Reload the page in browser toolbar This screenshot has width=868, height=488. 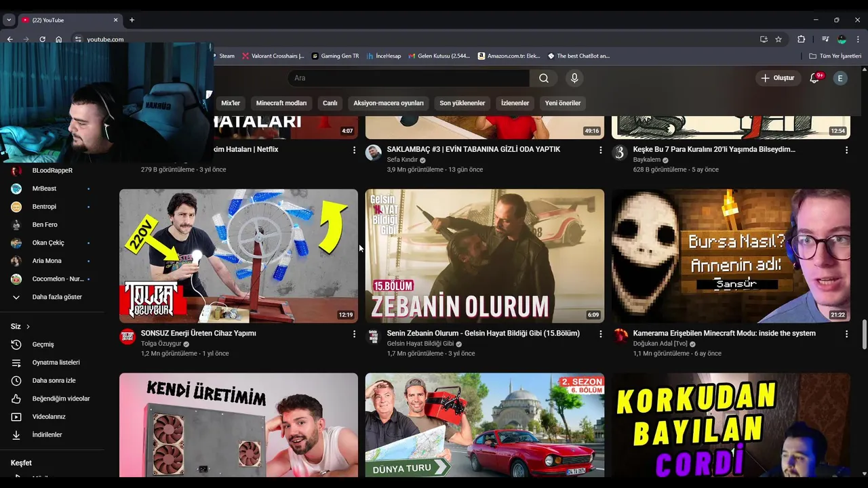[42, 39]
